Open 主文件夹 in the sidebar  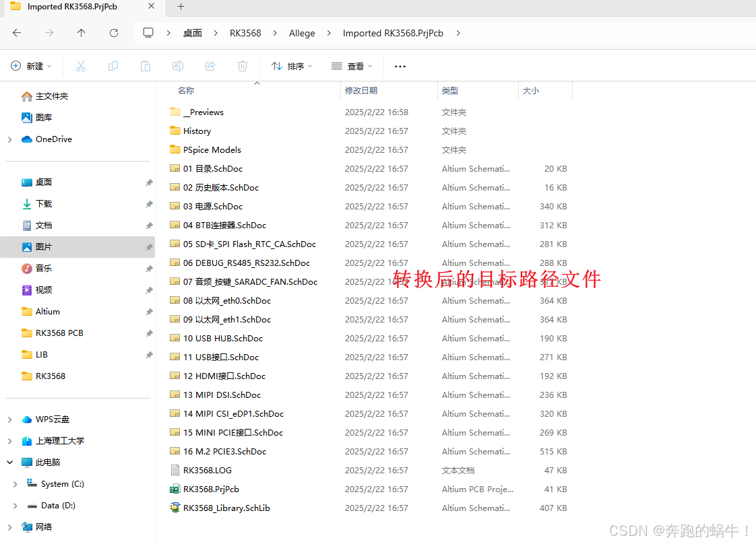(45, 96)
